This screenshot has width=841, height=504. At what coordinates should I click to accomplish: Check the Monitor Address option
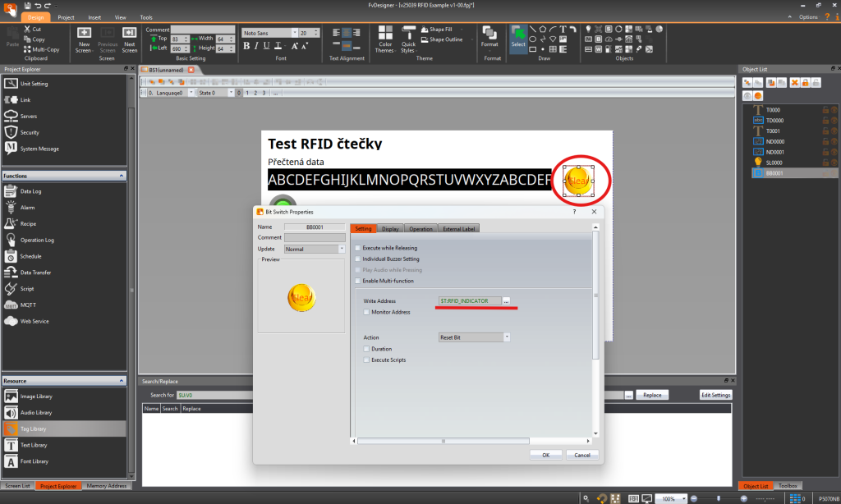click(x=366, y=312)
